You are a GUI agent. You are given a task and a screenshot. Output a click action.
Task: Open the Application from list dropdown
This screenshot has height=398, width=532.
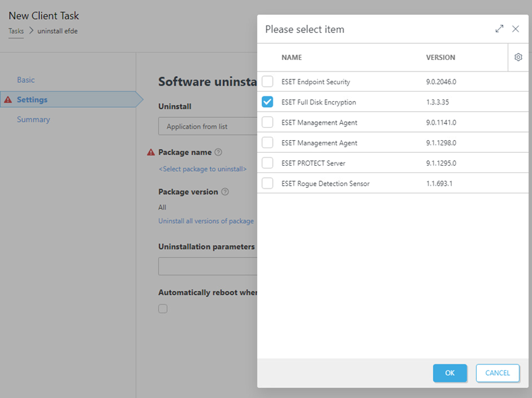(207, 126)
